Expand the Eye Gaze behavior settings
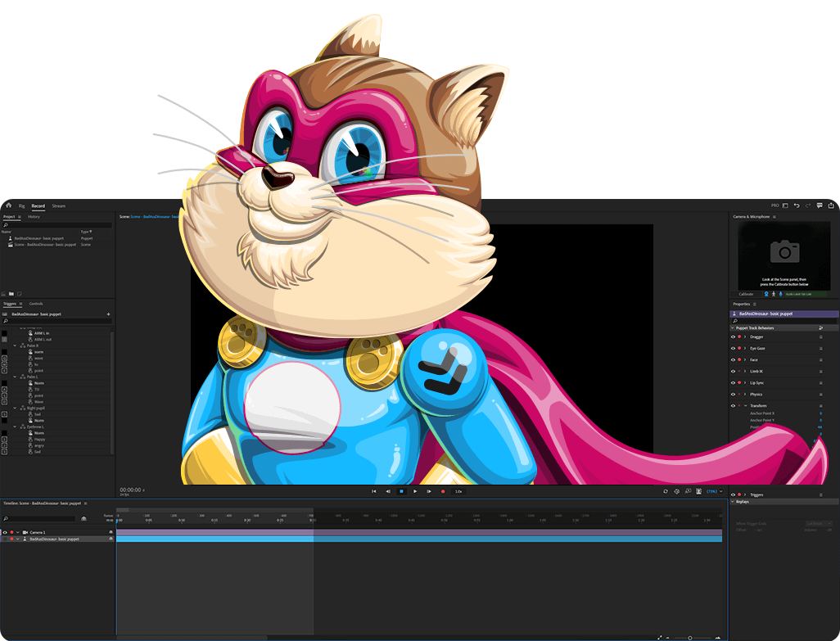 point(745,348)
